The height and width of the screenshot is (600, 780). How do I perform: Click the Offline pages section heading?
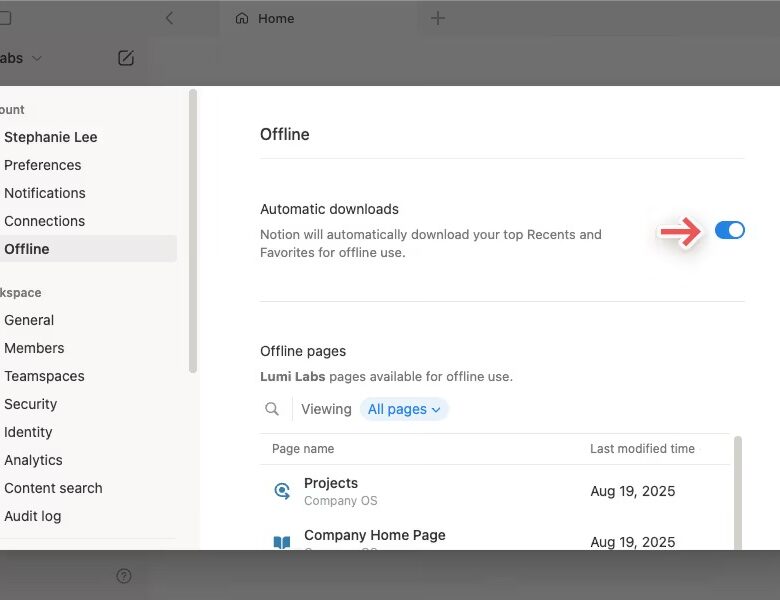[303, 351]
